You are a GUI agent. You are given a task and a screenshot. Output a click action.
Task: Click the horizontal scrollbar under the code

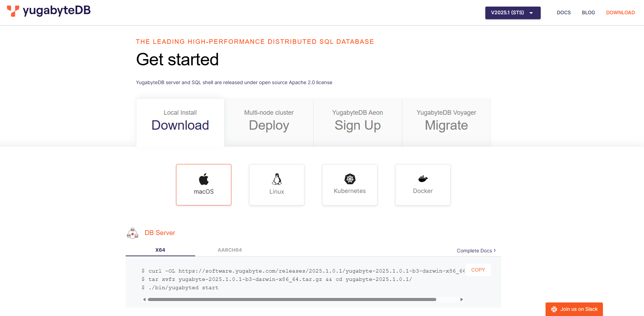[x=292, y=299]
